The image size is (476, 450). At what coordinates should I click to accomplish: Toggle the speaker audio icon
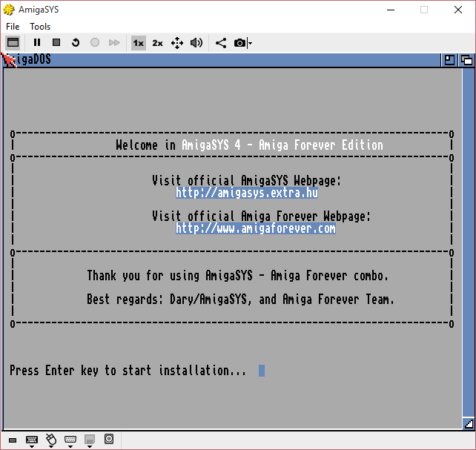tap(196, 43)
